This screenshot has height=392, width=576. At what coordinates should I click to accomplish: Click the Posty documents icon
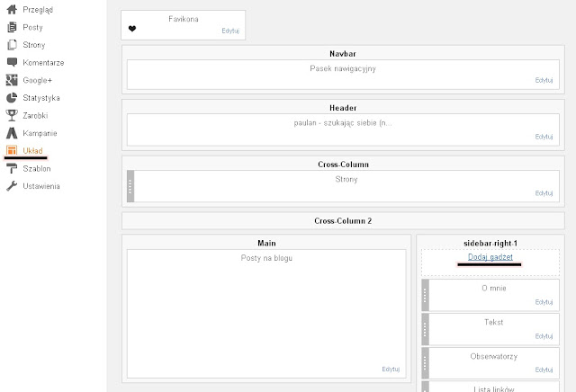(12, 27)
